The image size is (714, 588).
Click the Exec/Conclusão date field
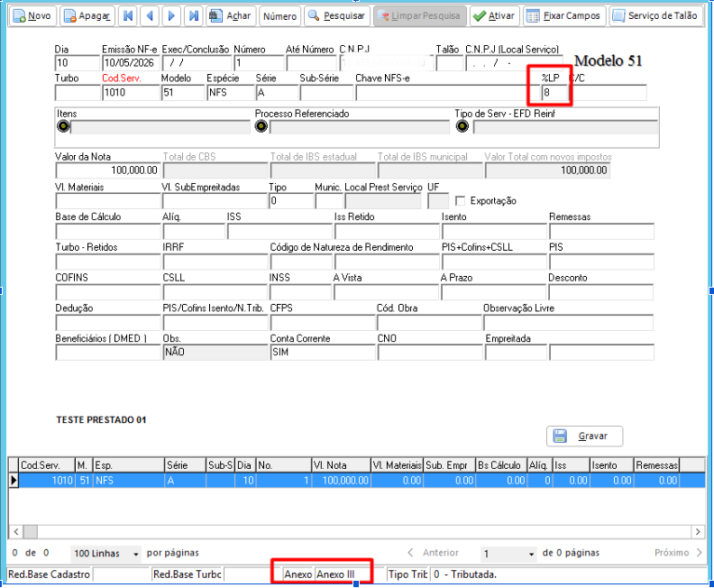[x=197, y=63]
